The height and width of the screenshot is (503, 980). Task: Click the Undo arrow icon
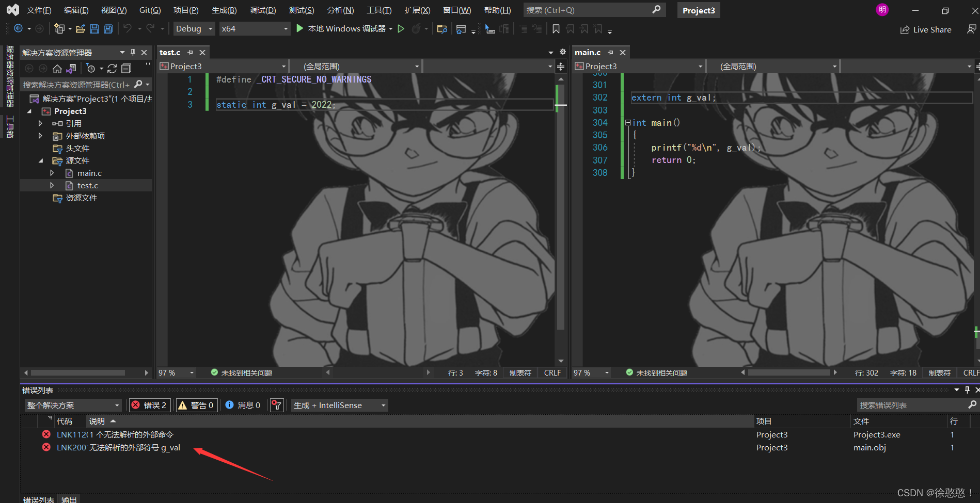point(128,29)
